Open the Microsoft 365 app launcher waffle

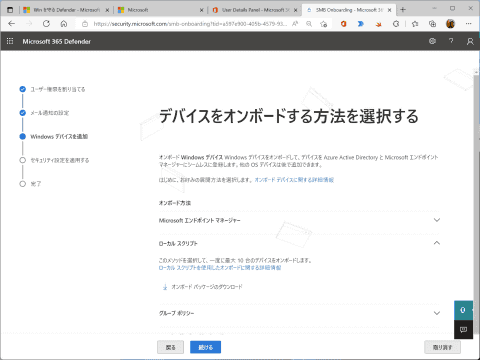[10, 41]
